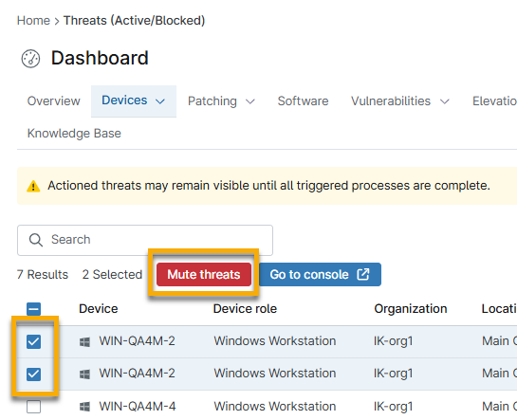Click into the Search input field

pyautogui.click(x=145, y=240)
